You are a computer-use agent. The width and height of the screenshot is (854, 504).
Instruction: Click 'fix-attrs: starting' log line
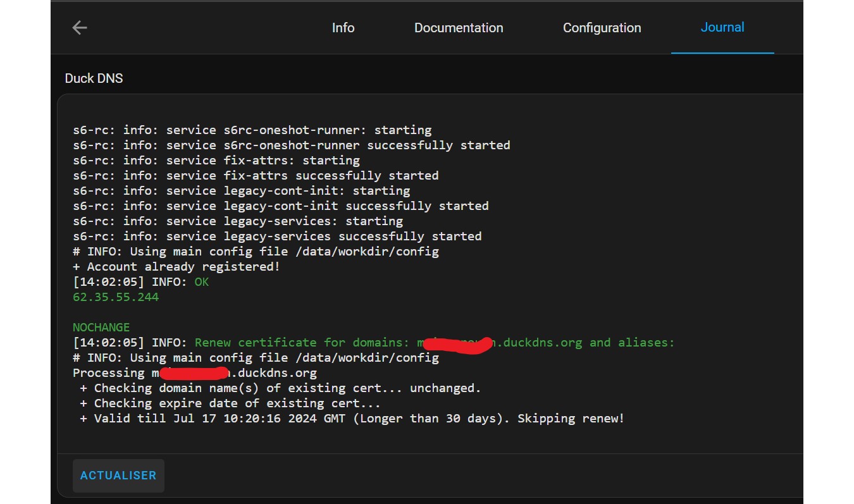(x=216, y=161)
